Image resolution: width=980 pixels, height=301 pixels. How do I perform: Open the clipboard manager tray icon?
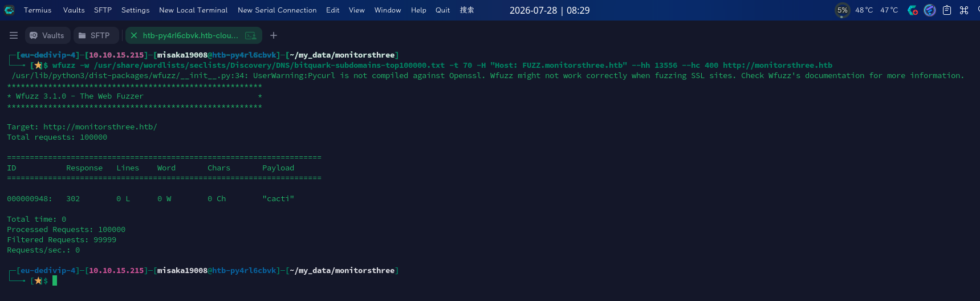pos(947,10)
